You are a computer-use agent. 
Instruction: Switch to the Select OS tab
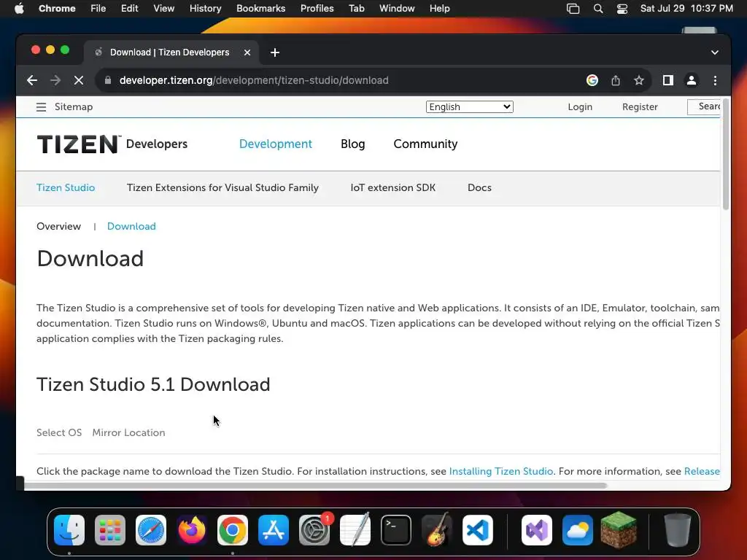(x=59, y=432)
